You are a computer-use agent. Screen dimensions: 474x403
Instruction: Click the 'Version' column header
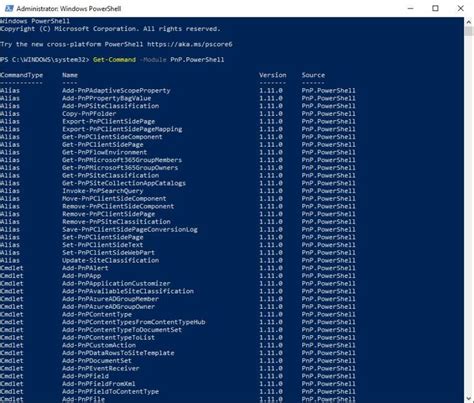coord(273,75)
